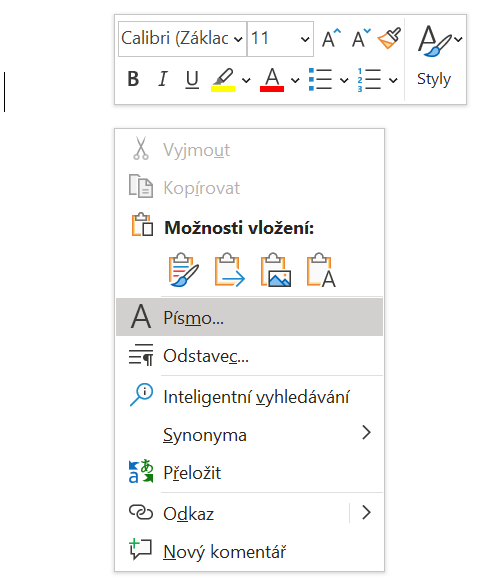Viewport: 484px width, 588px height.
Task: Open Písmo... font dialog entry
Action: point(249,317)
